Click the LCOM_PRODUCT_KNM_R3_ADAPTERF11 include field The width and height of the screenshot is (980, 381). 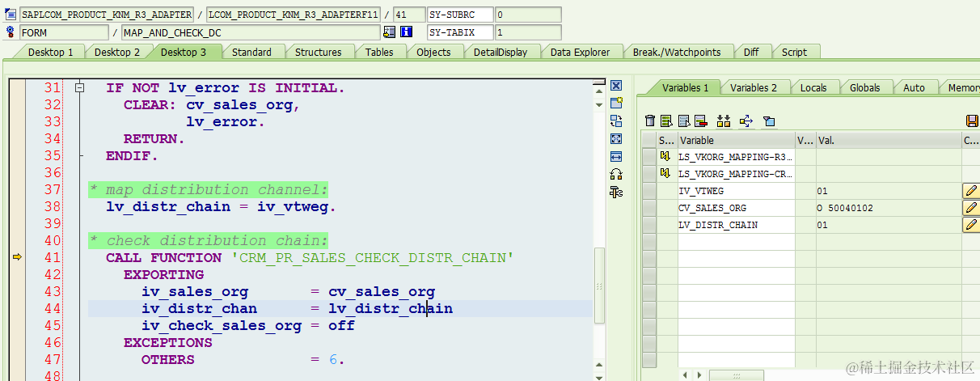pyautogui.click(x=293, y=15)
